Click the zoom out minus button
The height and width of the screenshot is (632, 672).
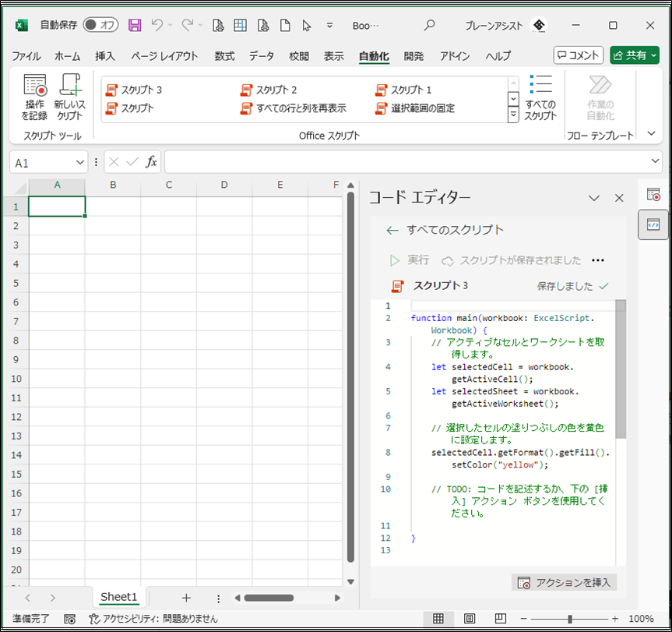coord(523,619)
